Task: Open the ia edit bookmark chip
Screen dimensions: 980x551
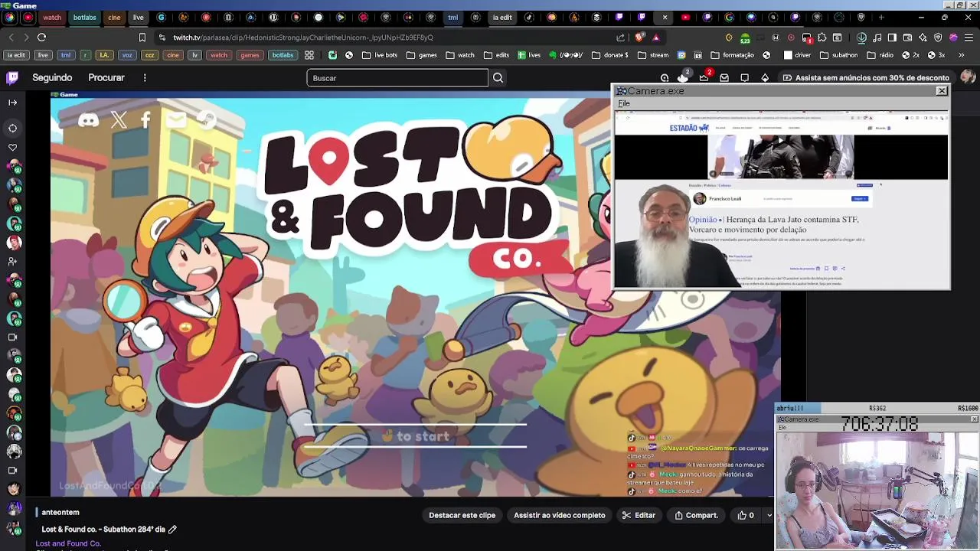Action: point(15,55)
